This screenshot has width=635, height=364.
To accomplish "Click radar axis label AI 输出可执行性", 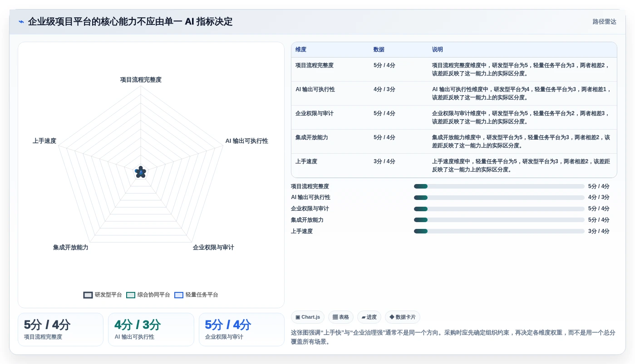I will point(247,141).
